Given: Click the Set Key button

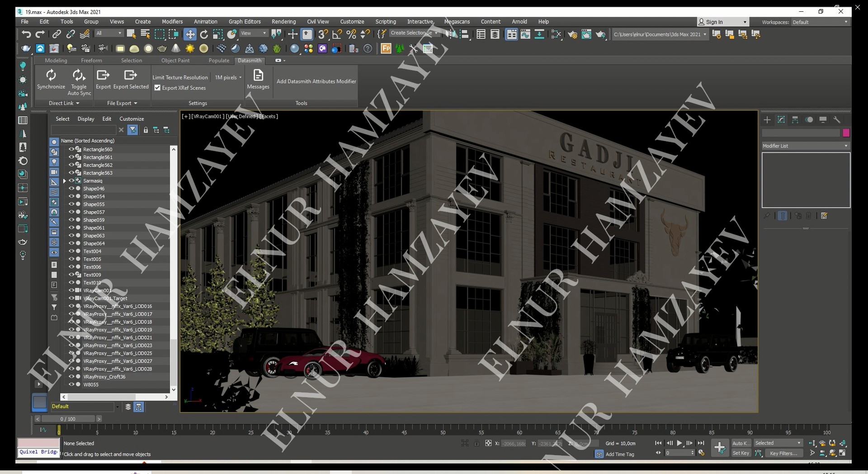Looking at the screenshot, I should pyautogui.click(x=741, y=453).
